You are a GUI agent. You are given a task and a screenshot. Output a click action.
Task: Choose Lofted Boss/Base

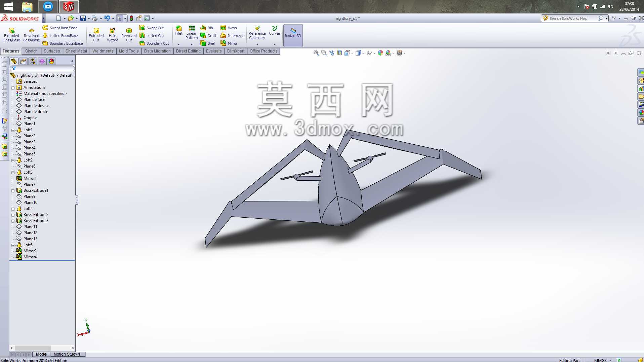pyautogui.click(x=60, y=36)
